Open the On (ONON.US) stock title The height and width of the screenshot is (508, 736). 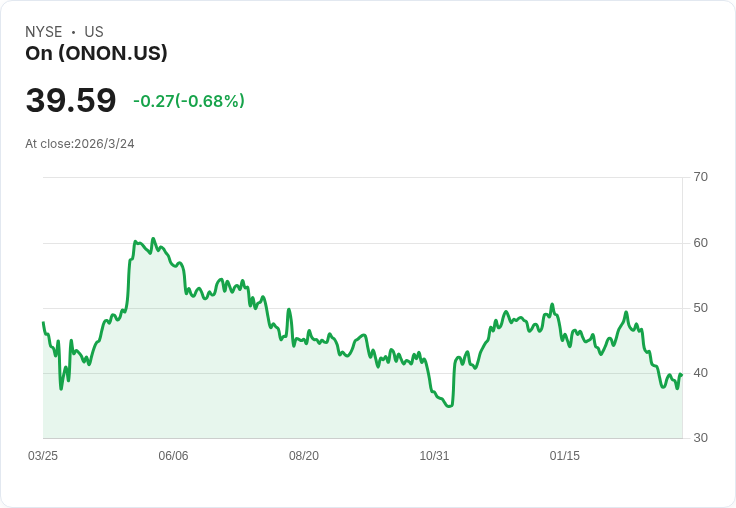[96, 54]
